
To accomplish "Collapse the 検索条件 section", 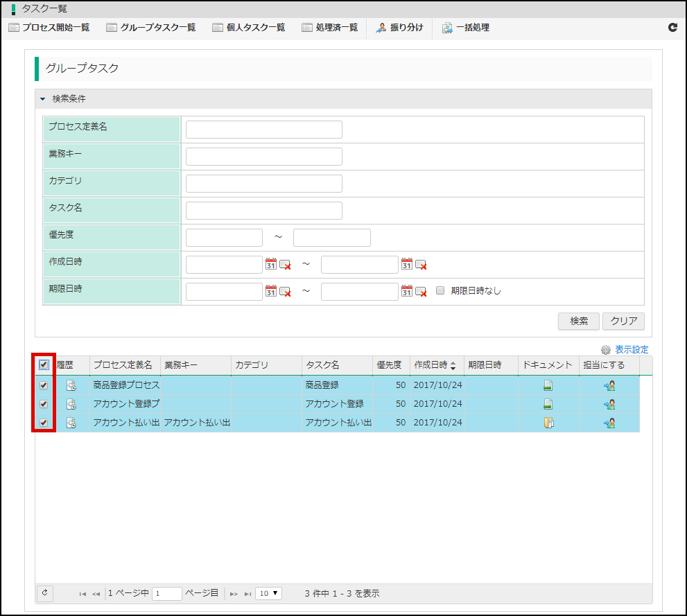I will click(43, 99).
